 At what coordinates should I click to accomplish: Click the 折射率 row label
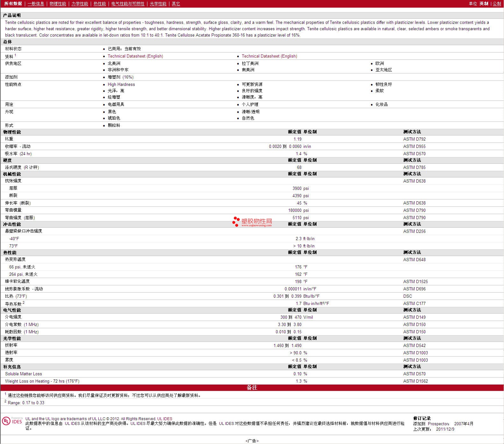11,345
